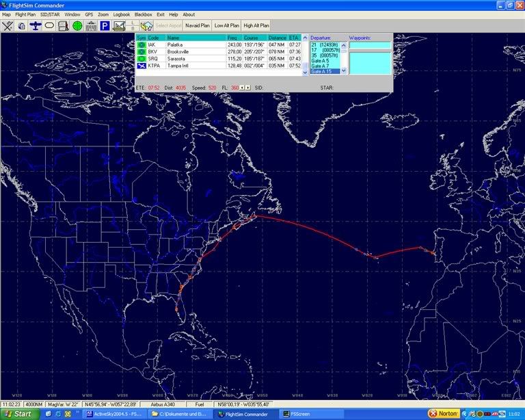The width and height of the screenshot is (525, 420).
Task: Click the VOR symbol icon beside IAK
Action: pos(142,44)
